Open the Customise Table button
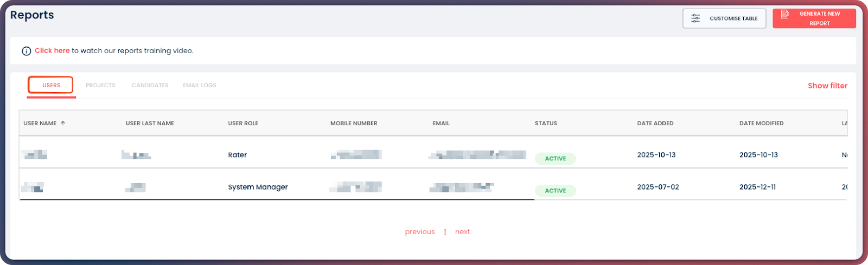Screen dimensions: 868x265 pyautogui.click(x=724, y=18)
